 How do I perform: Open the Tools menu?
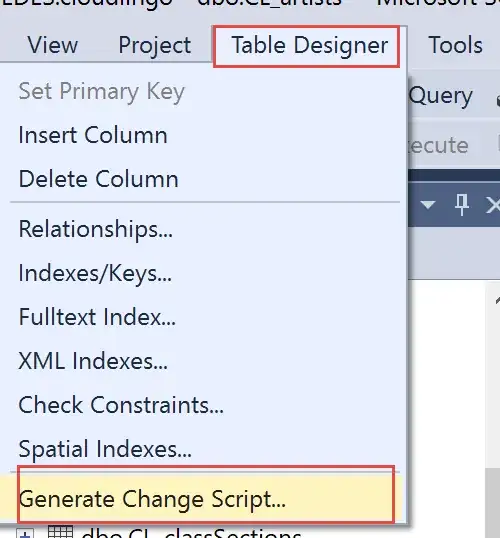[x=455, y=45]
